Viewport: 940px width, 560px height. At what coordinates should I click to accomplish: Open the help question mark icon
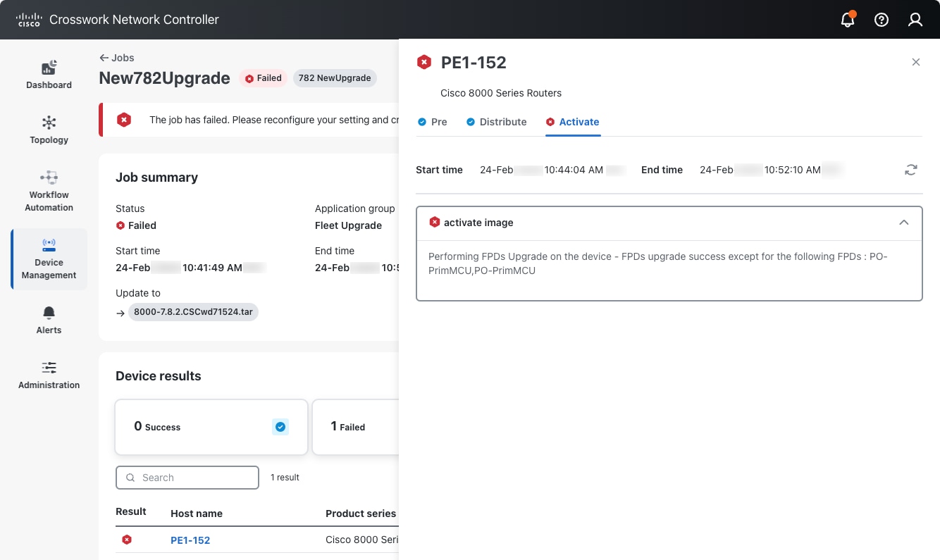(x=882, y=20)
